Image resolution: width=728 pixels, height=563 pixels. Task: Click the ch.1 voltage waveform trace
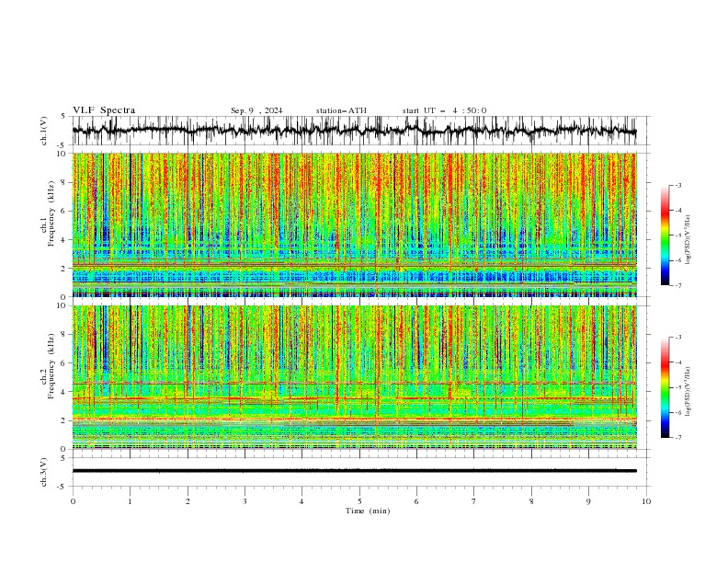354,131
